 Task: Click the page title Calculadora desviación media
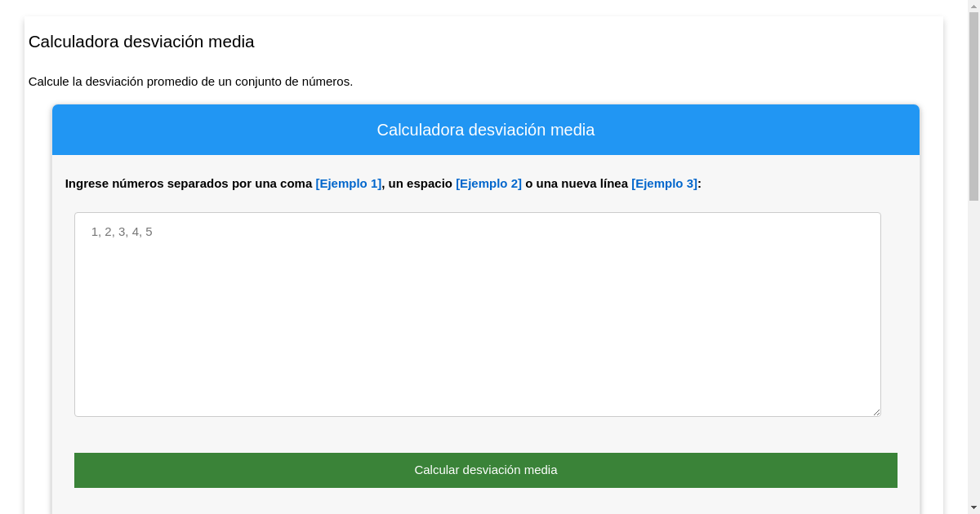[141, 42]
